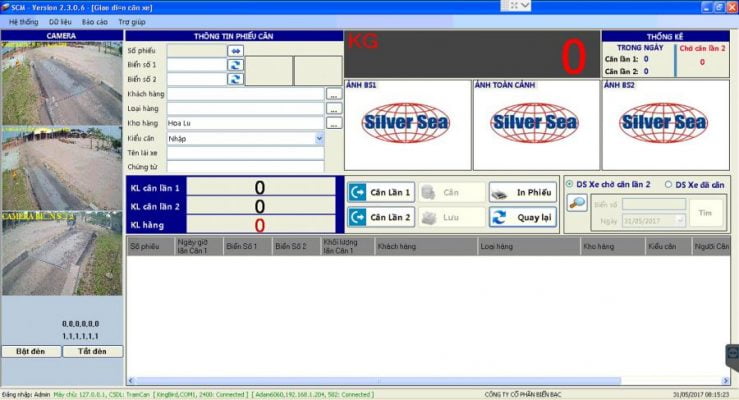This screenshot has height=400, width=739.
Task: Click the arrow icon beside Số phiếu
Action: (x=236, y=50)
